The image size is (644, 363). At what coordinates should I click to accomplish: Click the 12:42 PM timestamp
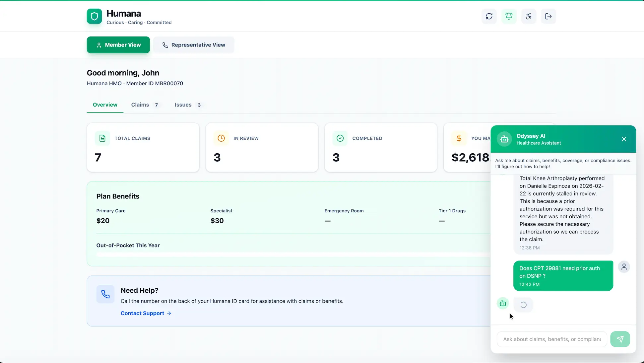[x=529, y=284]
